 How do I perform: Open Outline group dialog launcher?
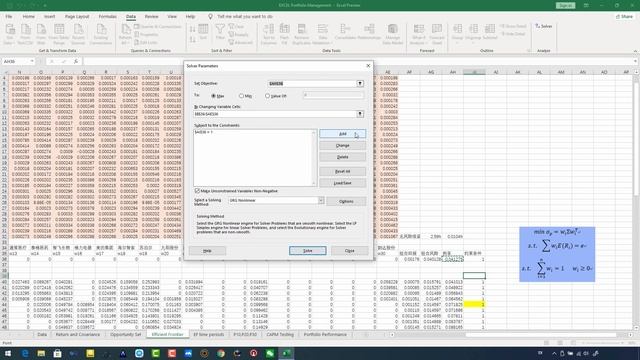tap(529, 51)
